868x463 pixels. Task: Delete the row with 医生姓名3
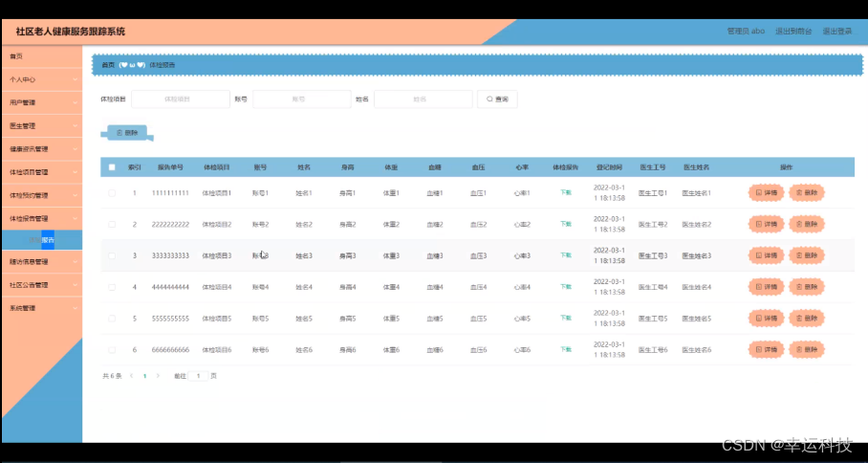point(807,255)
